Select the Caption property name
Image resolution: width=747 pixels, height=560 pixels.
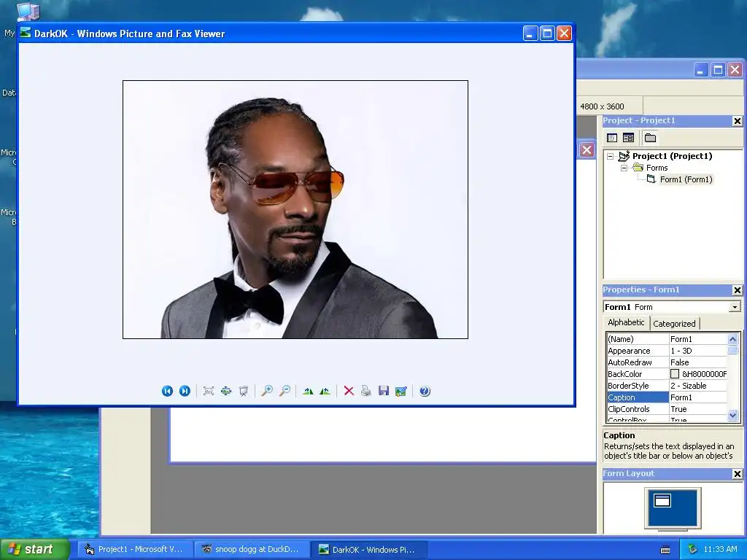tap(638, 397)
